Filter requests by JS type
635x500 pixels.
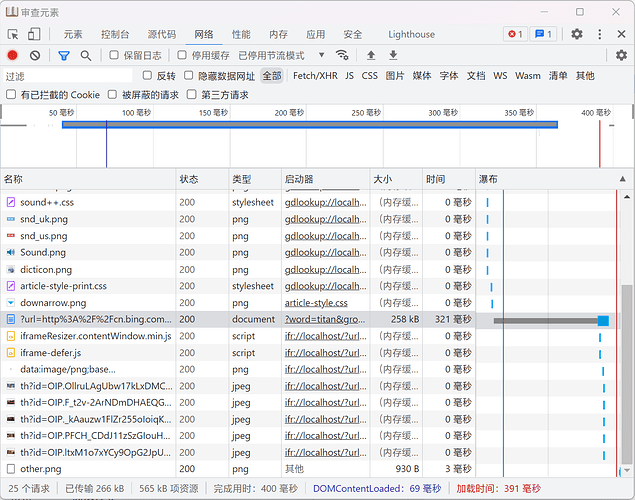pos(349,75)
